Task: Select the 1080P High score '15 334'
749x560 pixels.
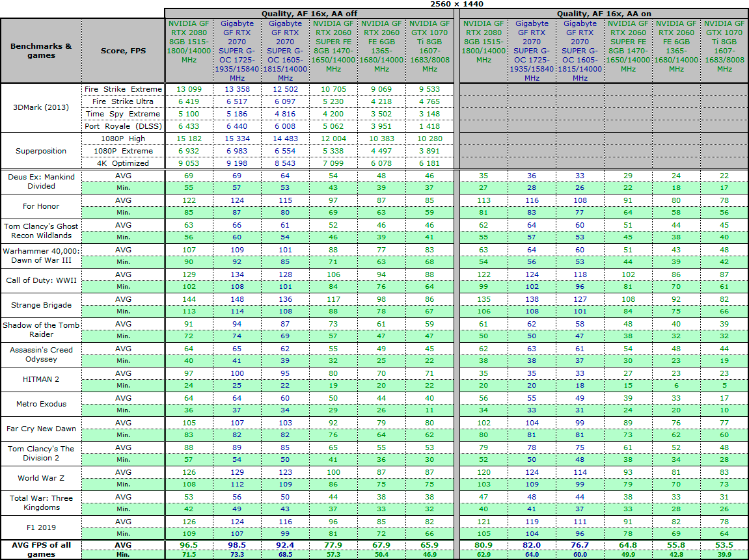Action: 238,139
